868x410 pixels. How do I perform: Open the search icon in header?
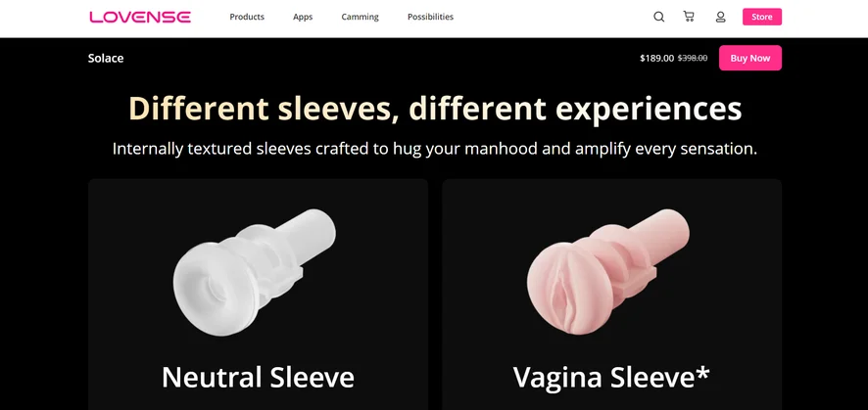click(658, 17)
